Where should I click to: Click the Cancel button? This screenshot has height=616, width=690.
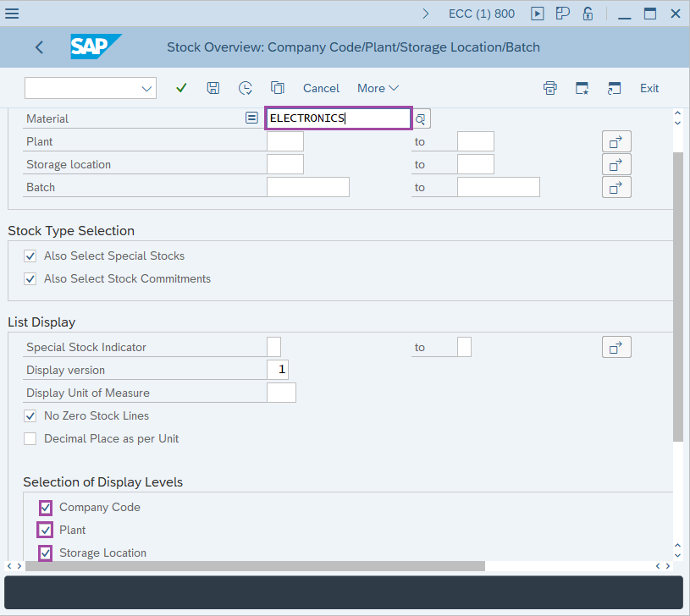pos(321,88)
